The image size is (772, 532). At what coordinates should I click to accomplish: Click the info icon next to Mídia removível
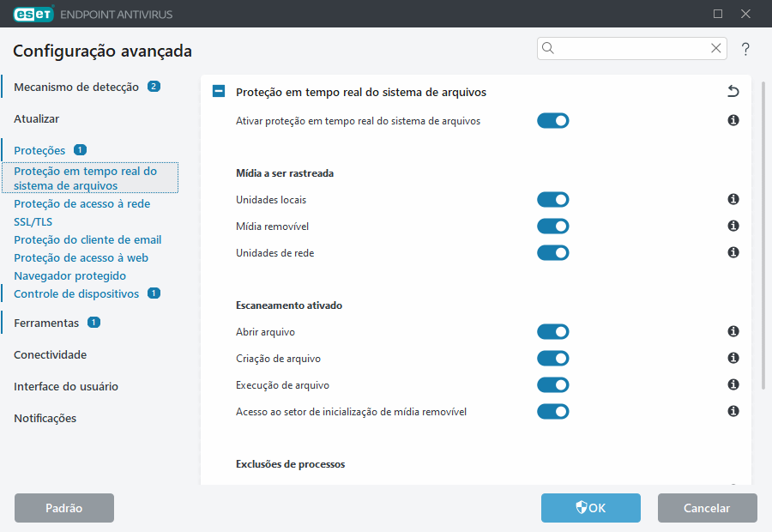(x=733, y=226)
